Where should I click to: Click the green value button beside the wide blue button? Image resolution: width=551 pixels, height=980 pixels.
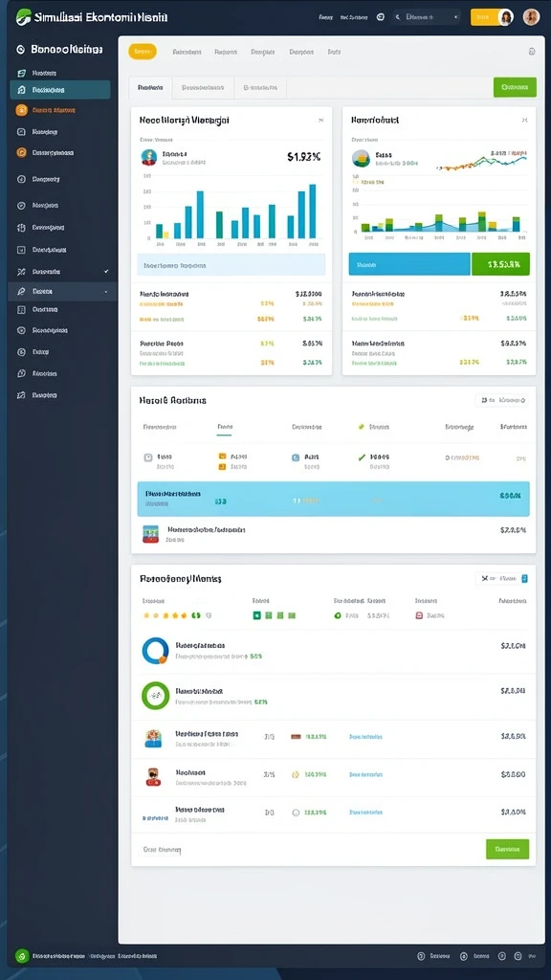tap(500, 264)
